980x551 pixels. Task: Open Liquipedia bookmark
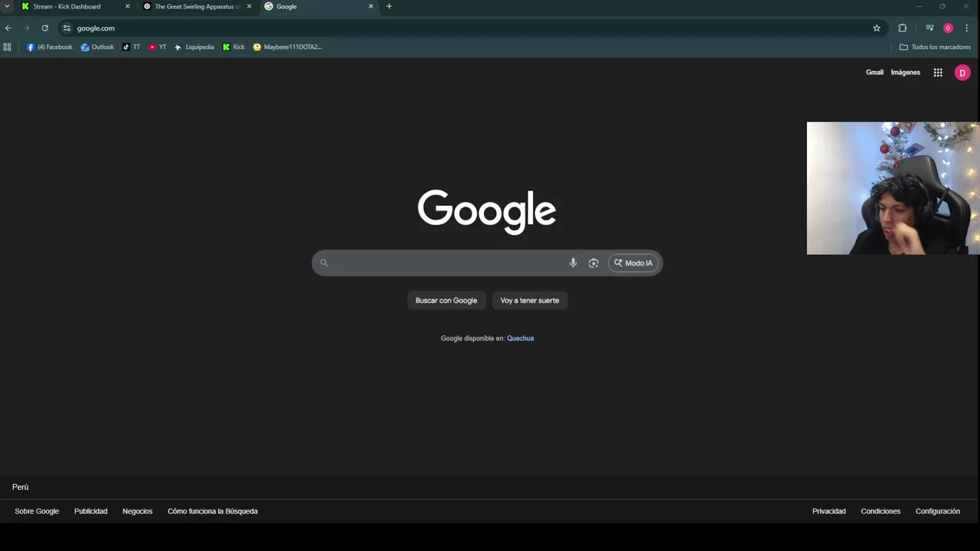[194, 47]
